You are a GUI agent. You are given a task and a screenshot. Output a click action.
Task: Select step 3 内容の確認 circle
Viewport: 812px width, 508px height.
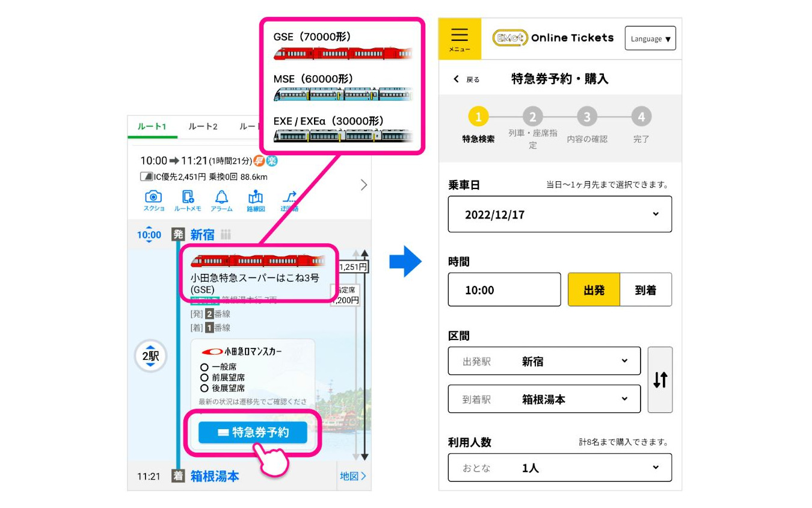click(x=587, y=117)
